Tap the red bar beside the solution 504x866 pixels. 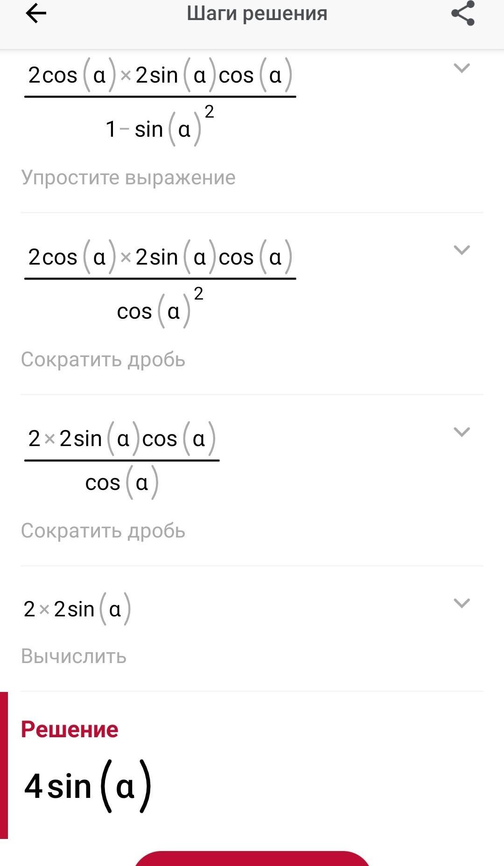pyautogui.click(x=4, y=765)
